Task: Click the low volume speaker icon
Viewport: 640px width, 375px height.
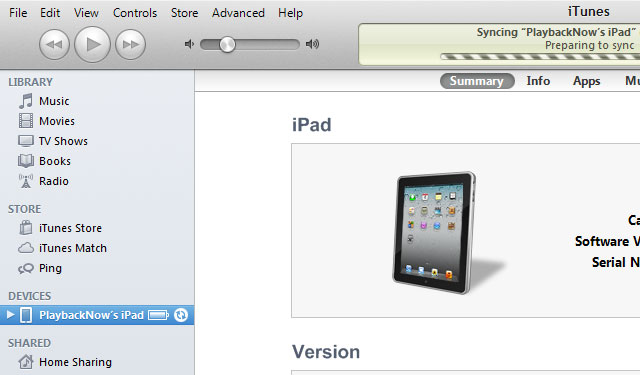Action: 189,44
